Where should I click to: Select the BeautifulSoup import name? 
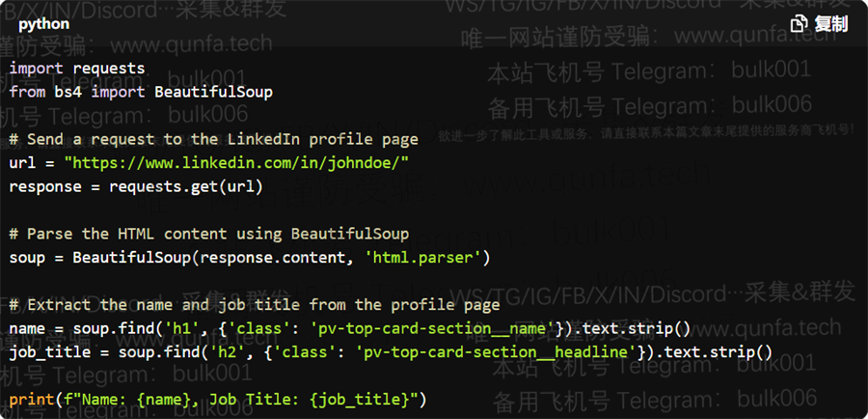214,92
